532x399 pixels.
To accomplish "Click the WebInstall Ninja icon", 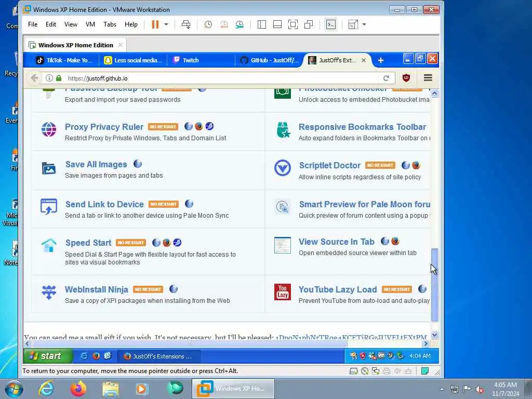I will pos(49,292).
